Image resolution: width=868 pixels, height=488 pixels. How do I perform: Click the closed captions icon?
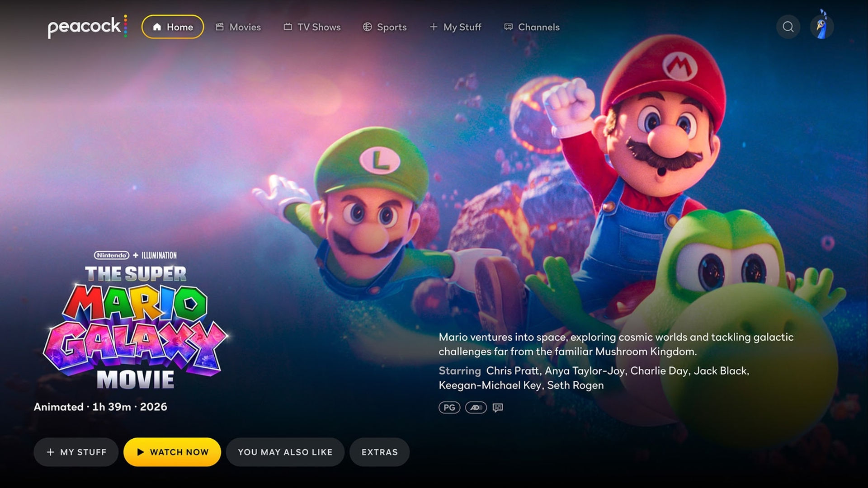tap(498, 408)
